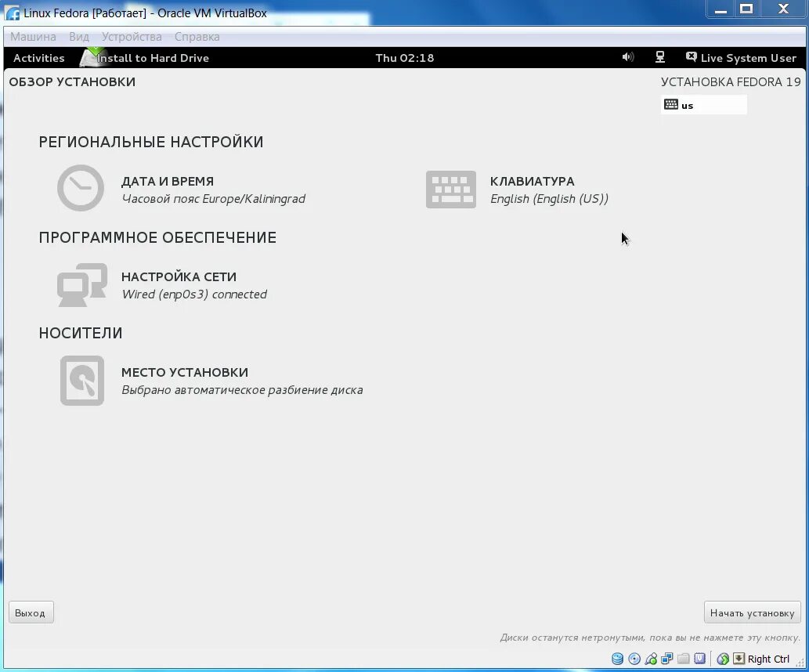The image size is (809, 672).
Task: Open the Машина menu
Action: click(33, 37)
